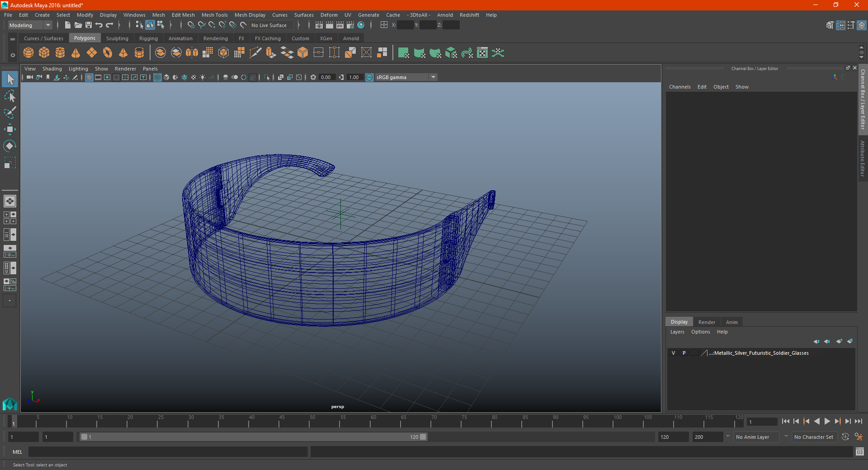Create a polygon pyramid from the shelf
Screen dimensions: 868x470
click(x=123, y=53)
